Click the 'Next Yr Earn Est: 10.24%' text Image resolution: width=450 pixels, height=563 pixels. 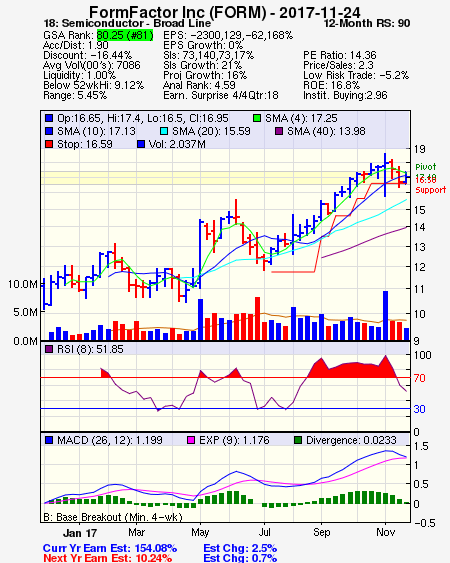107,558
